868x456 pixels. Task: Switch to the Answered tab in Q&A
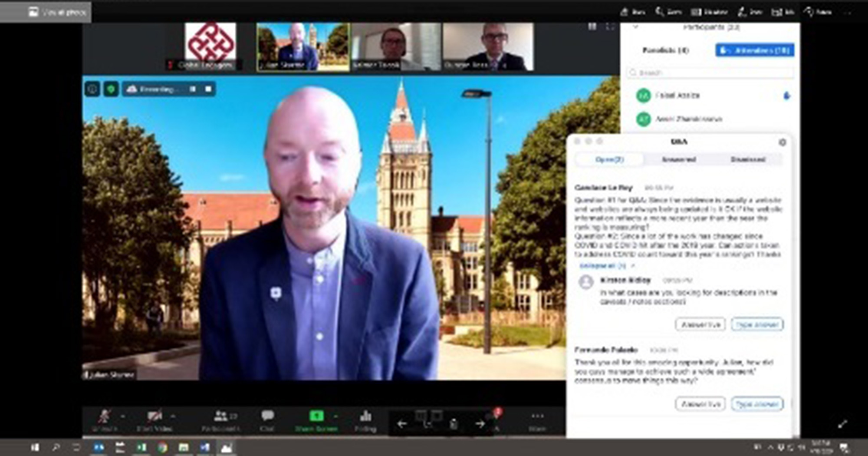679,159
